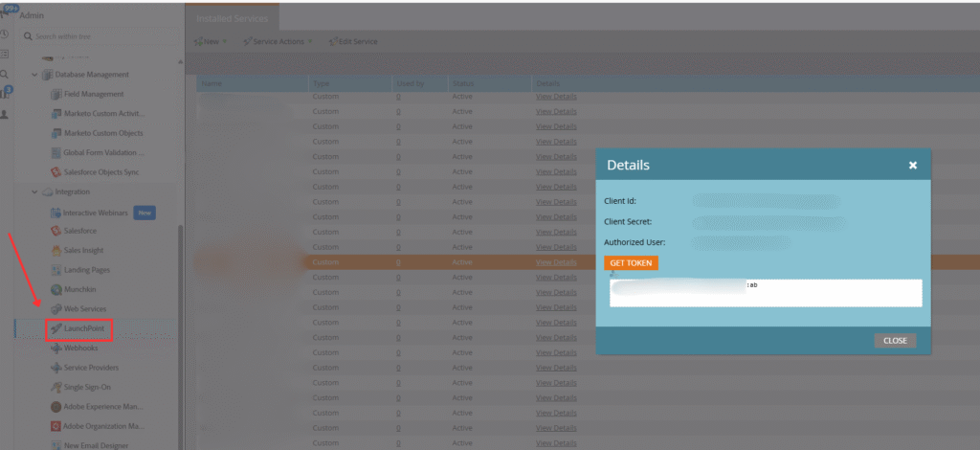Click the Sales Insight icon
Screen dimensions: 980x450
click(x=56, y=250)
